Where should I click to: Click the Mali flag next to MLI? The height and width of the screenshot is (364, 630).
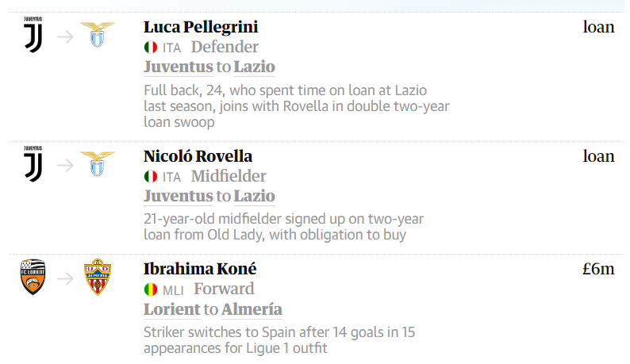tap(151, 289)
